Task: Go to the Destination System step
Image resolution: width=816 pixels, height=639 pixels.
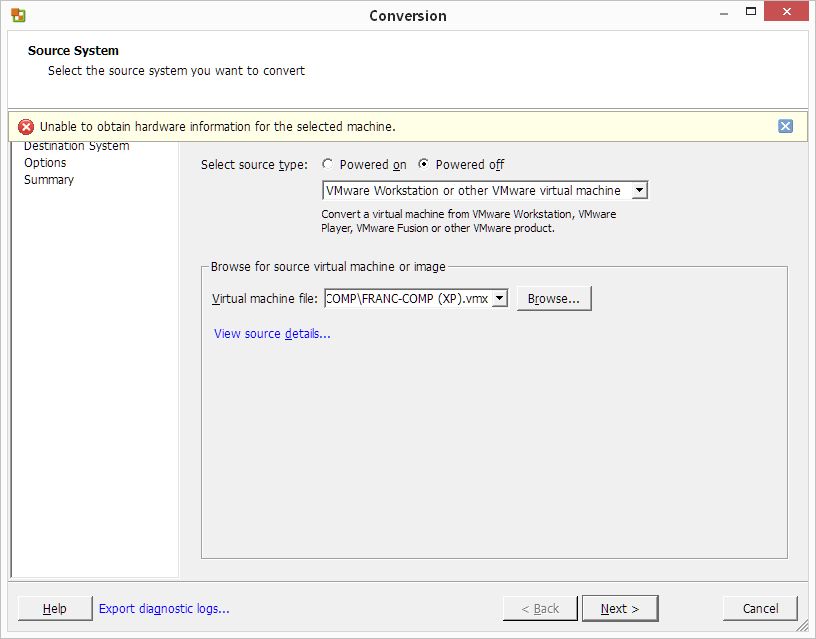Action: 76,146
